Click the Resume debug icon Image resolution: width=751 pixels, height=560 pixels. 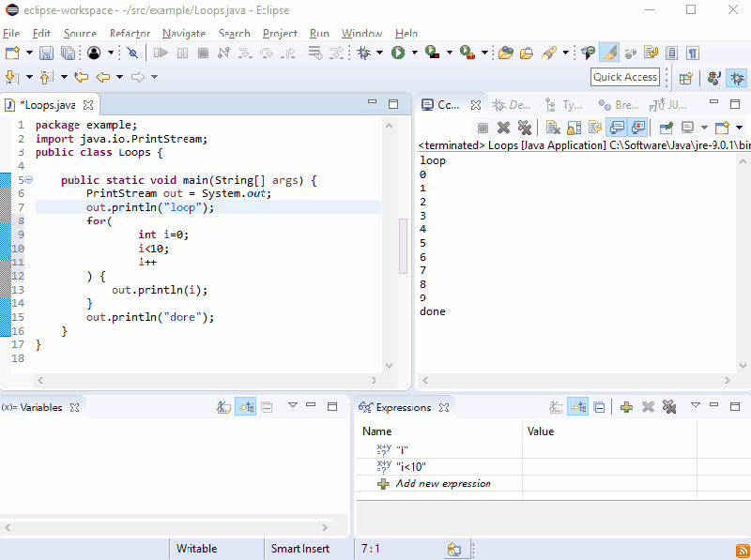click(161, 53)
